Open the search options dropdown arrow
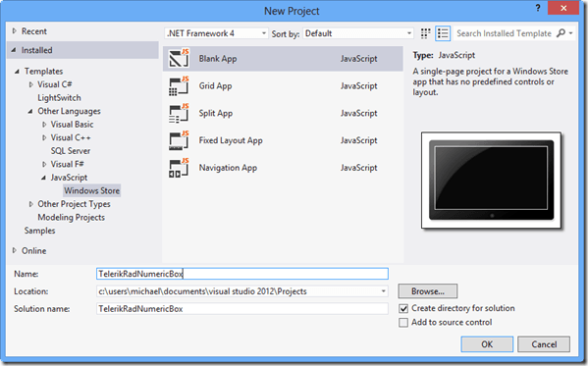This screenshot has height=366, width=588. pos(570,33)
